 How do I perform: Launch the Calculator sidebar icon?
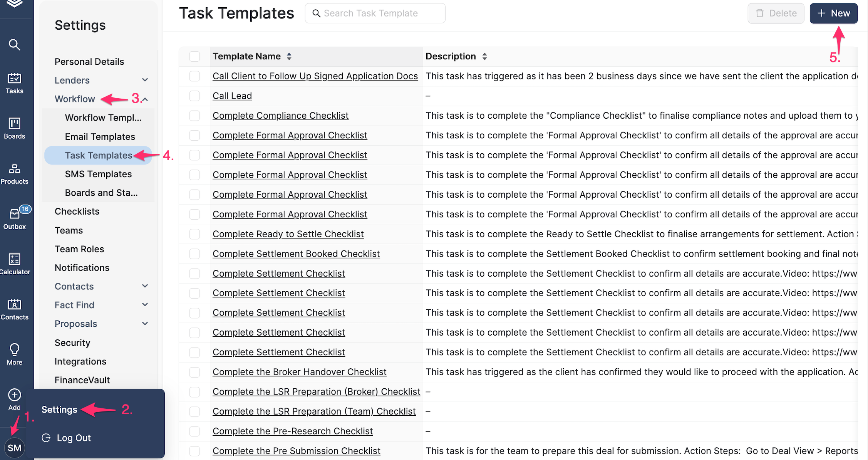pos(14,264)
